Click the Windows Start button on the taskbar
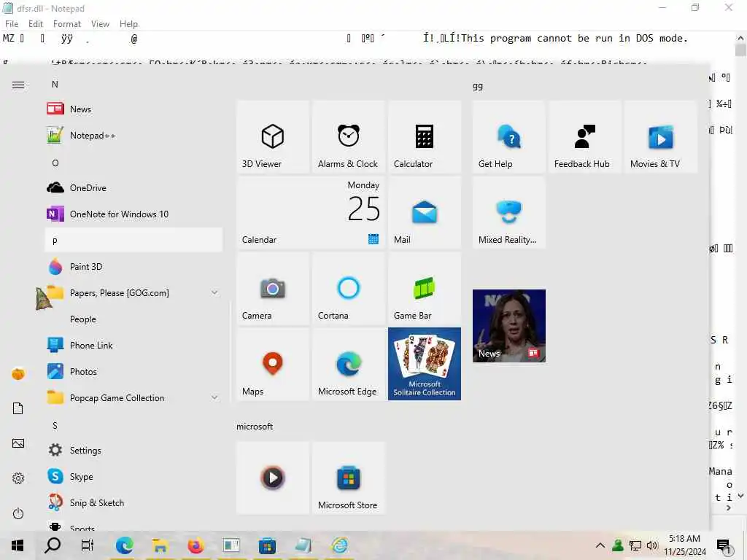Image resolution: width=747 pixels, height=560 pixels. click(18, 545)
